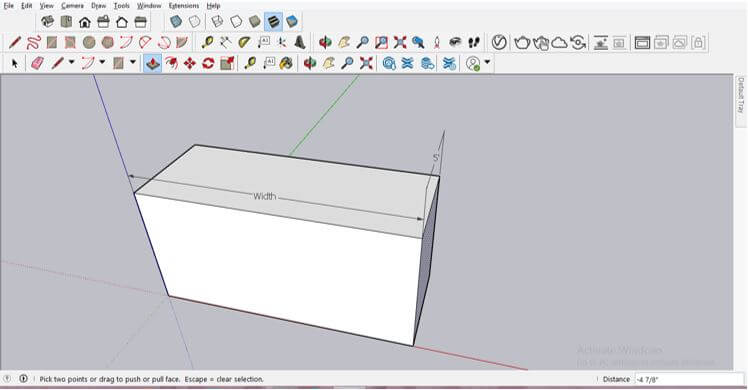Viewport: 748px width, 390px height.
Task: Select the Walk footprints tool
Action: (474, 42)
